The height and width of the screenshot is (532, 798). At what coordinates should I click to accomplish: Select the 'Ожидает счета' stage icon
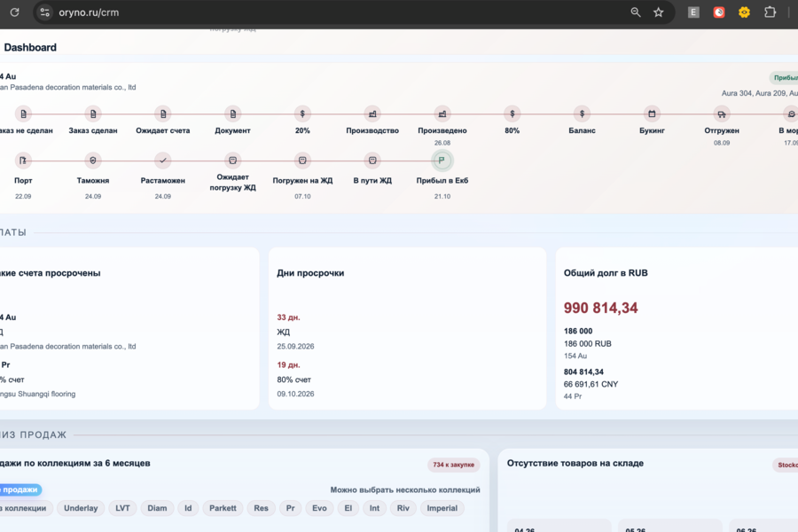pyautogui.click(x=163, y=114)
